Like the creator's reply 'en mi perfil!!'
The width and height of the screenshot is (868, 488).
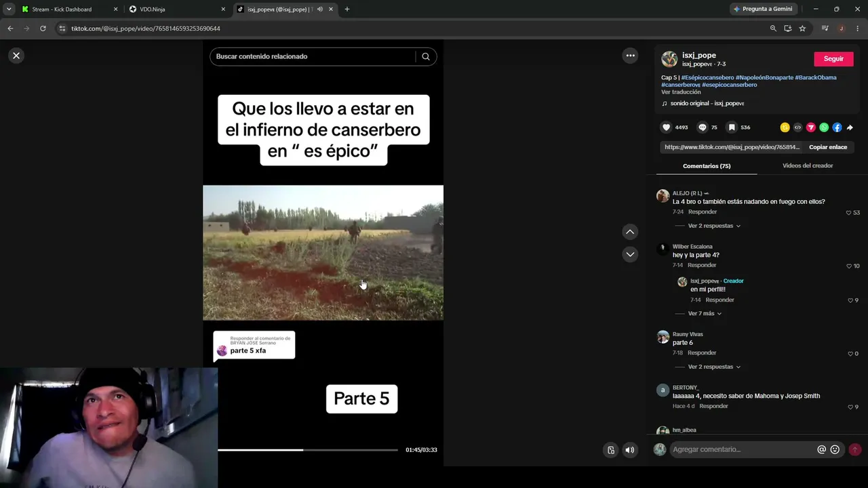pyautogui.click(x=850, y=300)
